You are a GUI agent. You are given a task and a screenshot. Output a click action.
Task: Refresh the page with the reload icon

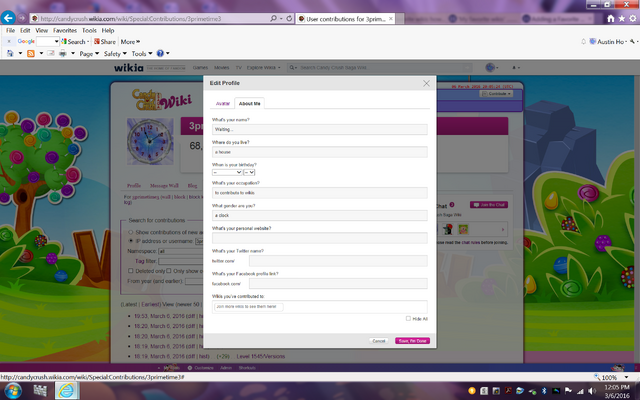(289, 18)
